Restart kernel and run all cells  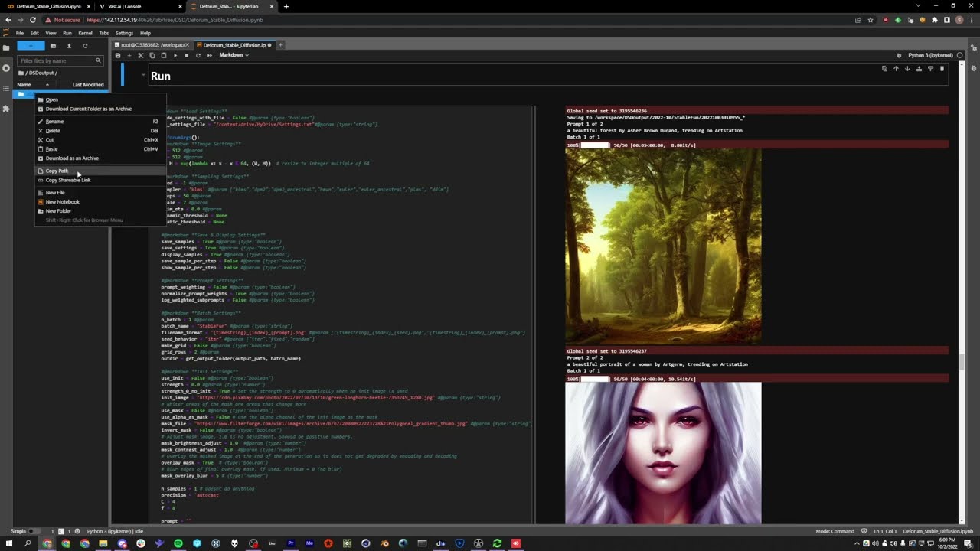click(209, 55)
